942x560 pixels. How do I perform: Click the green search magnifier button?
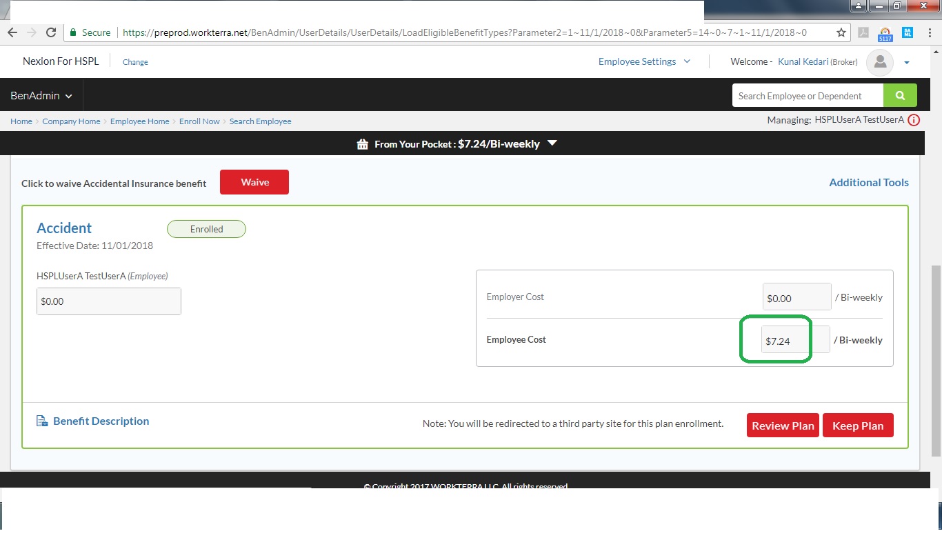point(900,96)
